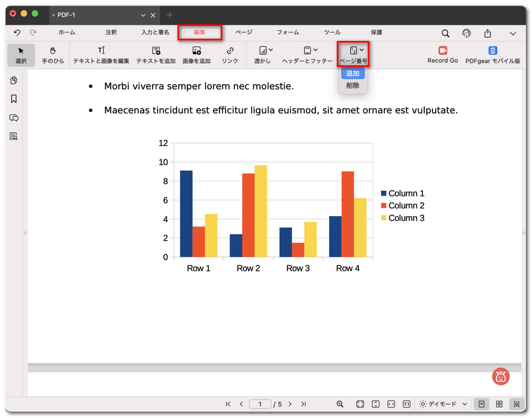Image resolution: width=532 pixels, height=418 pixels.
Task: Click the page number input field
Action: (x=260, y=404)
